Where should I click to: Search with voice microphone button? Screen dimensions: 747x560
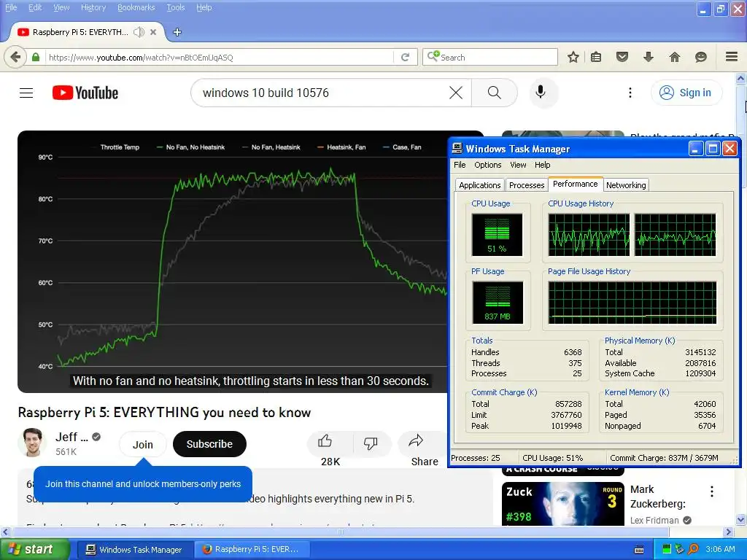tap(541, 92)
